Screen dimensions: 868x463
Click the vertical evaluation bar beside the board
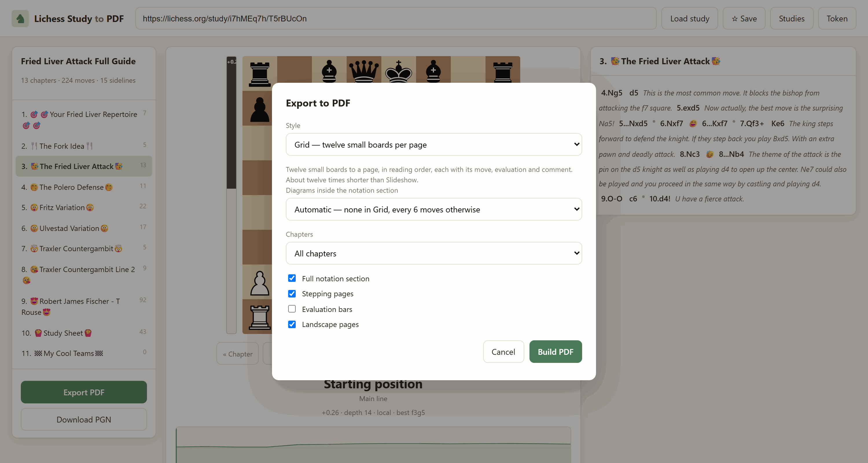(231, 195)
